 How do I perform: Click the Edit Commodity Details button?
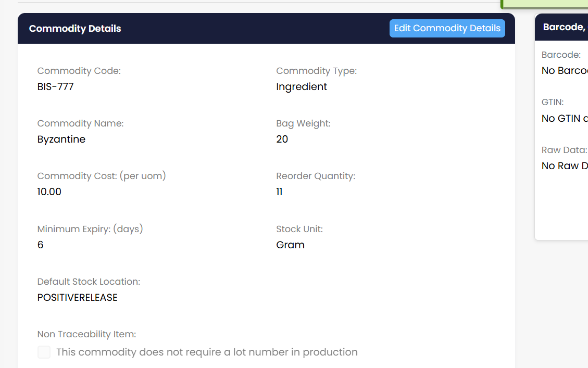tap(447, 28)
